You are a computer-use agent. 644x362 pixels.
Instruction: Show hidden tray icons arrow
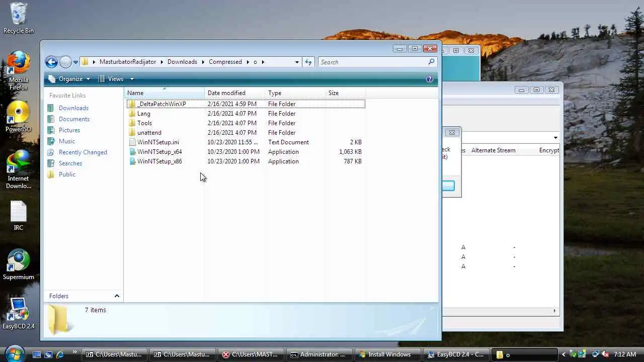click(563, 354)
